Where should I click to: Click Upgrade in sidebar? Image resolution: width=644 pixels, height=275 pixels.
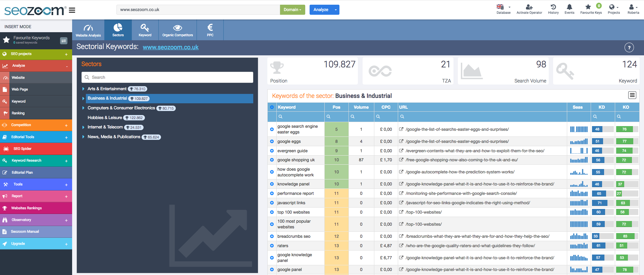pos(36,244)
